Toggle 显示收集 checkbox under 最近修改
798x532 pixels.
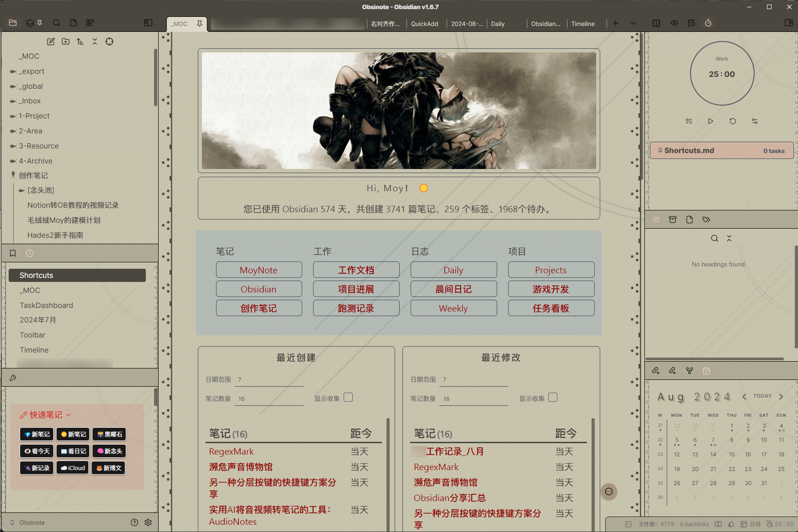coord(553,397)
